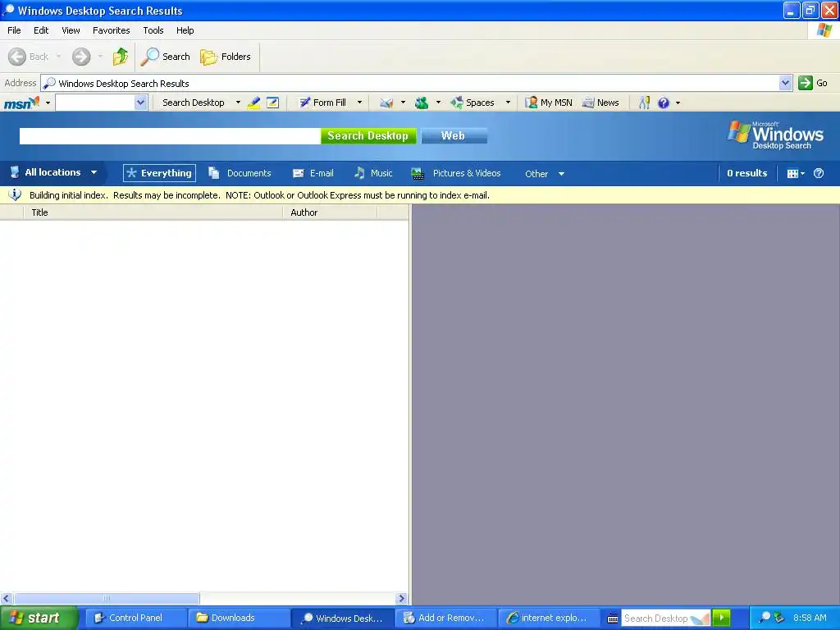Click the News toolbar button

(x=600, y=103)
